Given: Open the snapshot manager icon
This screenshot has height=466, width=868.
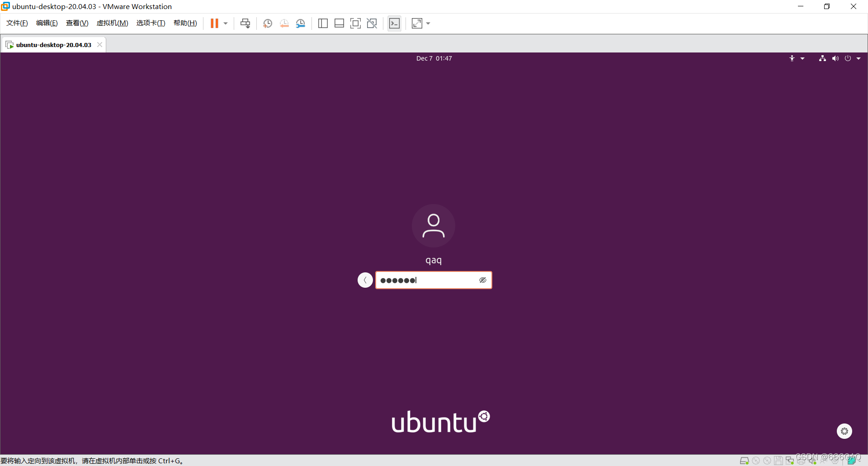Looking at the screenshot, I should [301, 24].
